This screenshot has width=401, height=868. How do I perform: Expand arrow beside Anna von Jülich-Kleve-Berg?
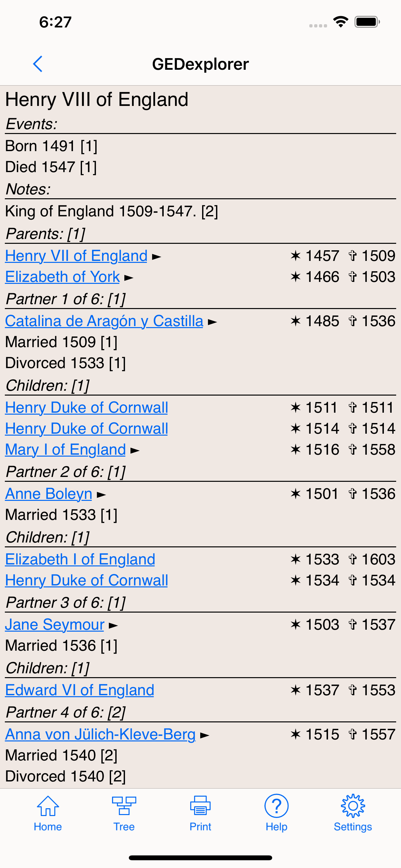[205, 736]
